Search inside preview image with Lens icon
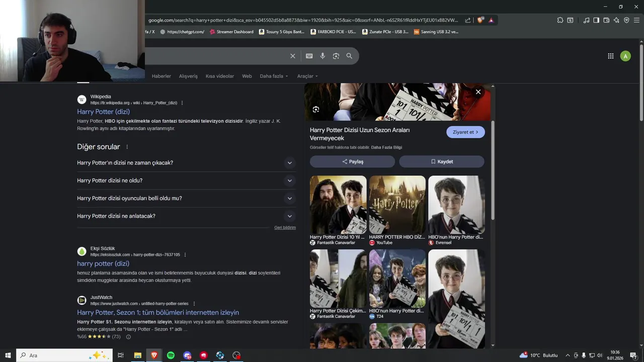 pyautogui.click(x=316, y=109)
